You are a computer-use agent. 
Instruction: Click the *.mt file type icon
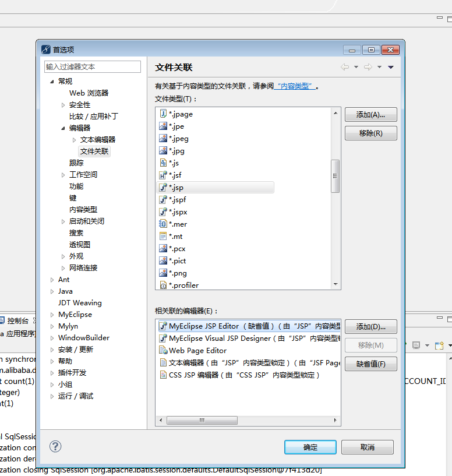[163, 236]
